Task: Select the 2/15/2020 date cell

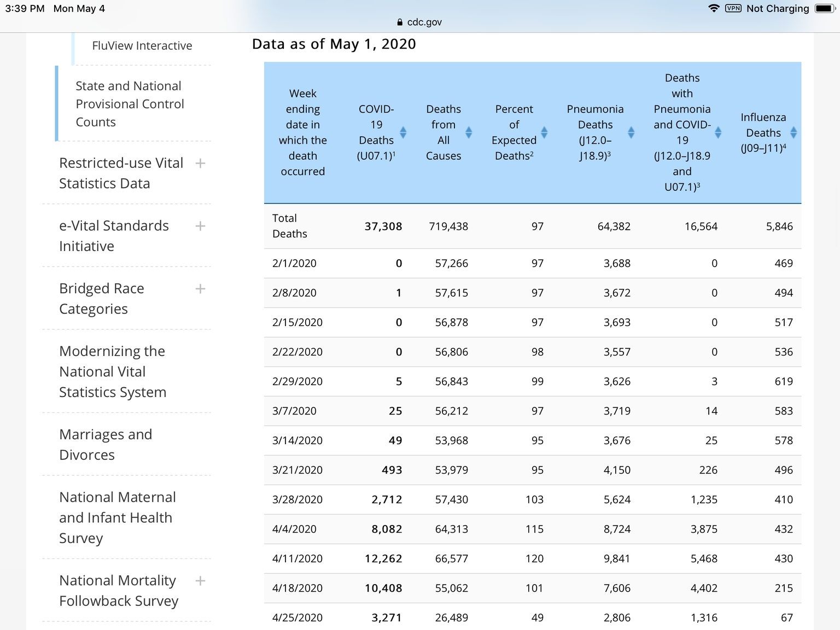Action: (x=297, y=323)
